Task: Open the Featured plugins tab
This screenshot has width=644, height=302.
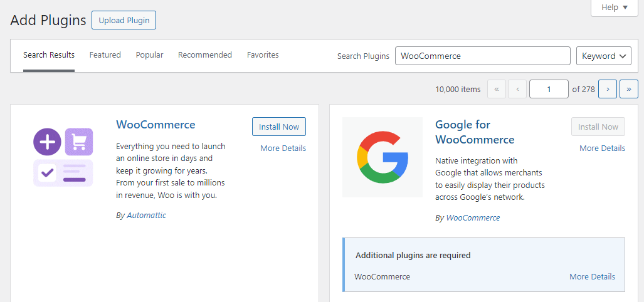Action: click(105, 55)
